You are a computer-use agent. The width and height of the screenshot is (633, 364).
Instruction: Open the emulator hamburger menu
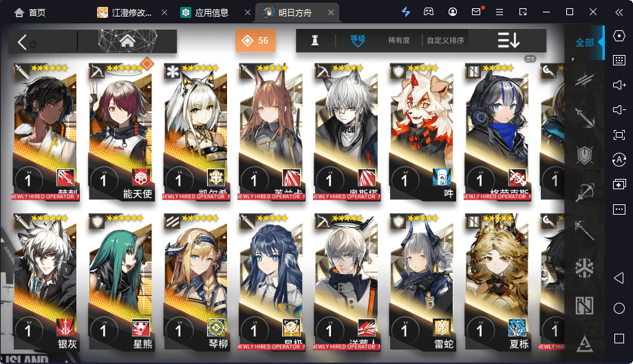tap(500, 12)
